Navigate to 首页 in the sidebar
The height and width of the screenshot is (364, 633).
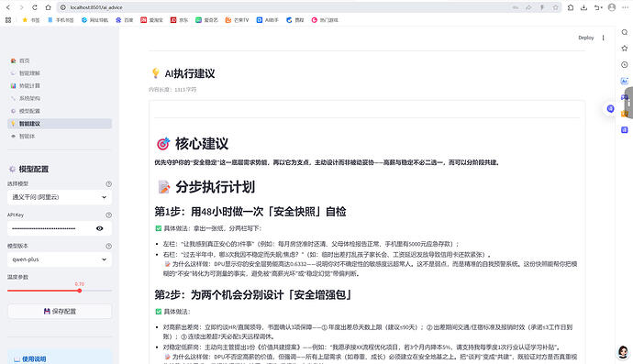(x=60, y=61)
